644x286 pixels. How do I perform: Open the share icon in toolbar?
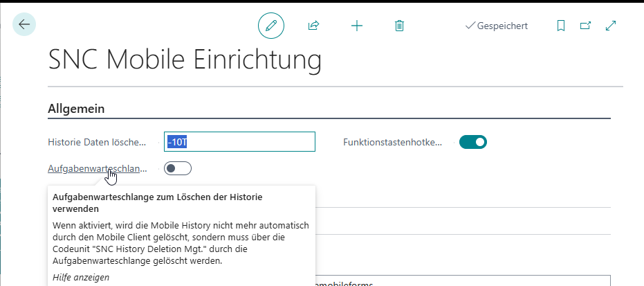[x=313, y=26]
